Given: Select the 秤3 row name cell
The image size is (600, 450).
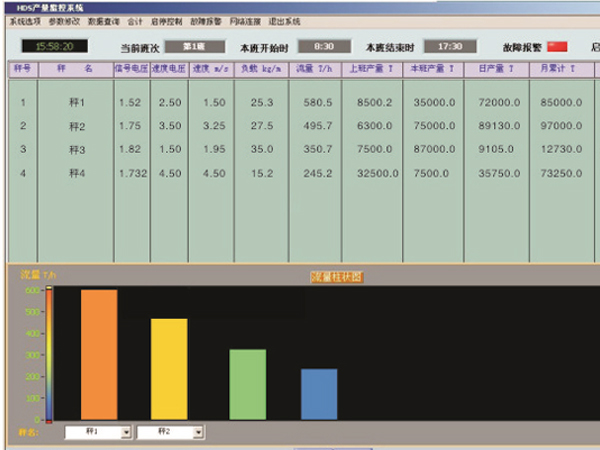Looking at the screenshot, I should point(76,149).
